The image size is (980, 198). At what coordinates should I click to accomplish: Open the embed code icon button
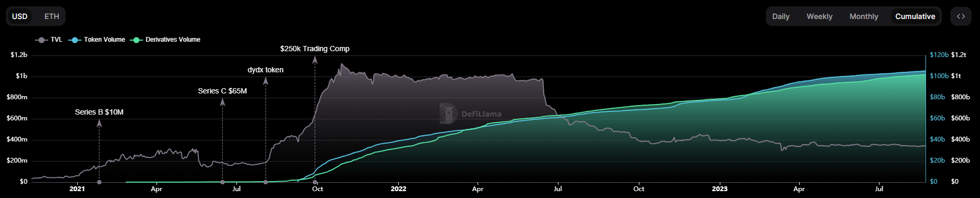point(960,16)
